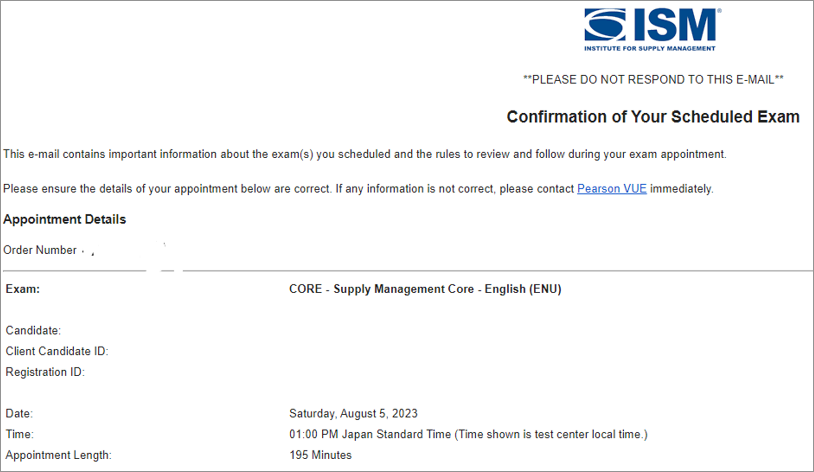This screenshot has width=814, height=472.
Task: Click the Institute for Supply Management tagline
Action: coord(649,48)
